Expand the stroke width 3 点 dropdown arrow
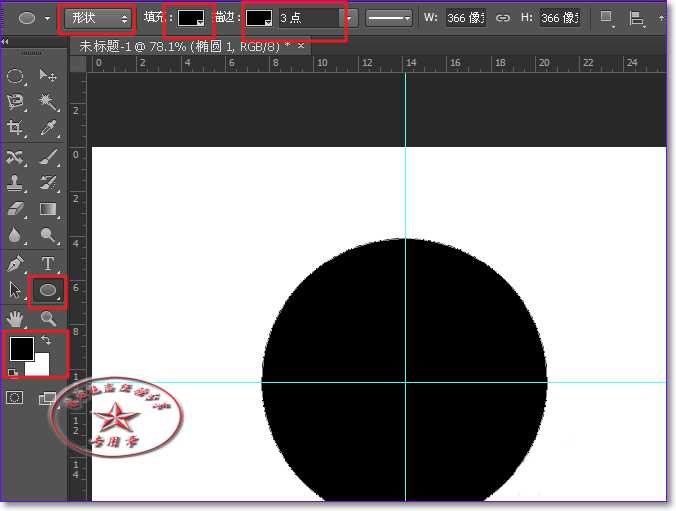This screenshot has height=511, width=676. (x=348, y=18)
